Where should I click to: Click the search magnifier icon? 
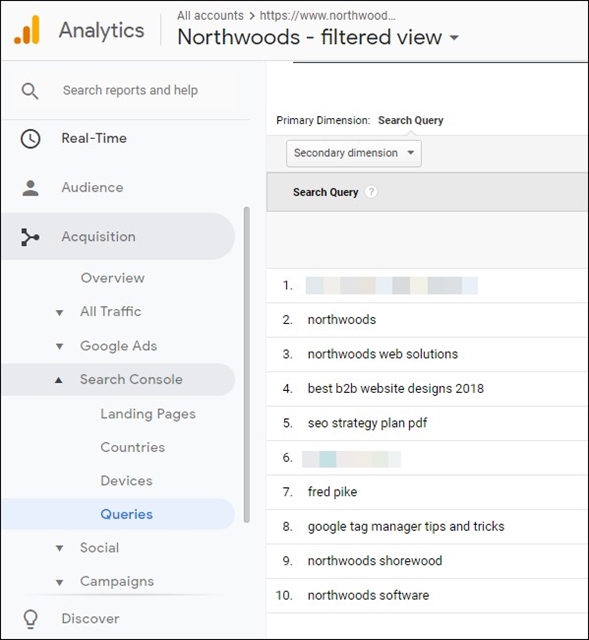pos(30,91)
